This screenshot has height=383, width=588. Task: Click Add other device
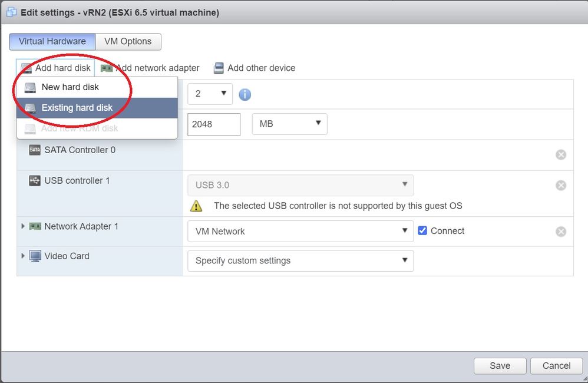tap(255, 68)
